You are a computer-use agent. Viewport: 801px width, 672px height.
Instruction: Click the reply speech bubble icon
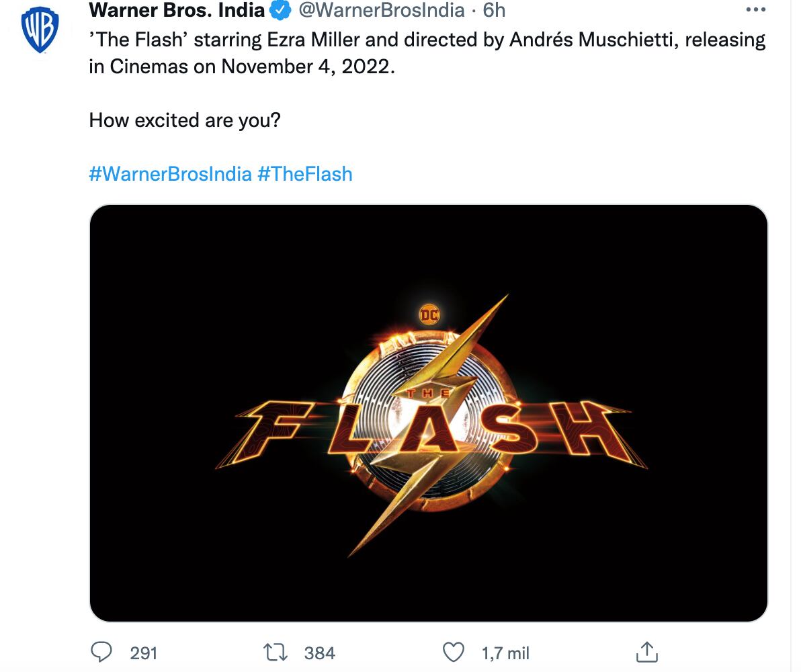point(101,650)
